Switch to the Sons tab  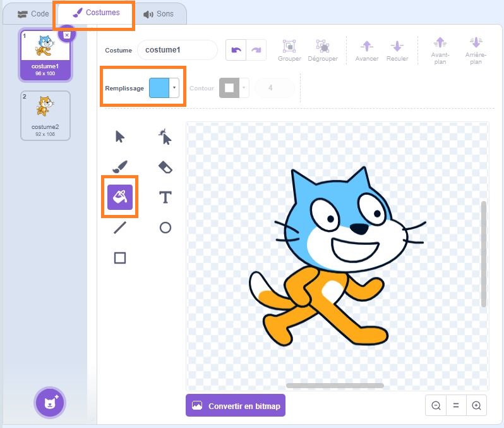pyautogui.click(x=159, y=14)
